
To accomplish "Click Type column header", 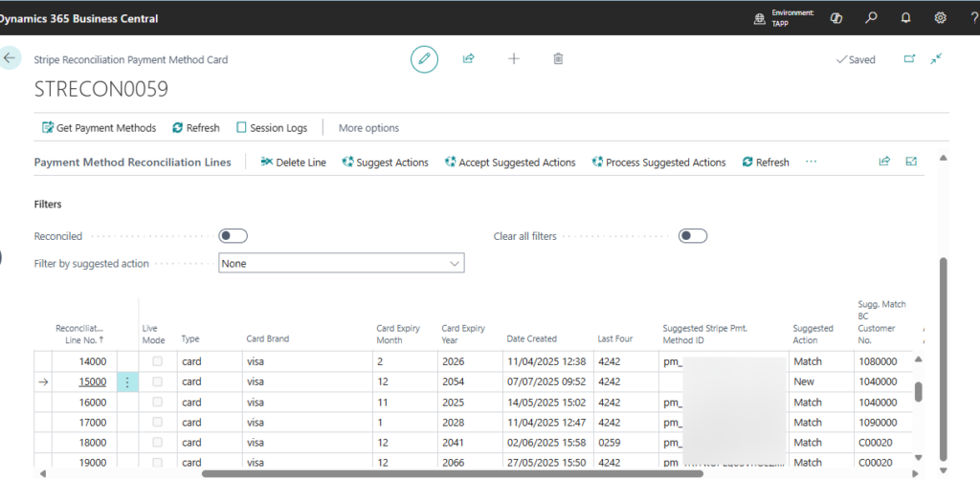I will [x=190, y=338].
